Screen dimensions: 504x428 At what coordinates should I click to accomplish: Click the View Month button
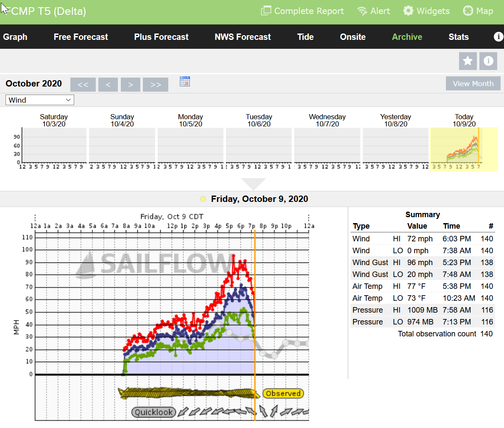(x=473, y=84)
